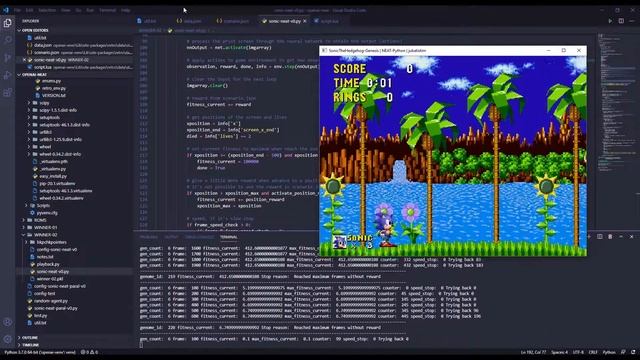Click the notifications bell in status bar
The width and height of the screenshot is (640, 360).
633,352
